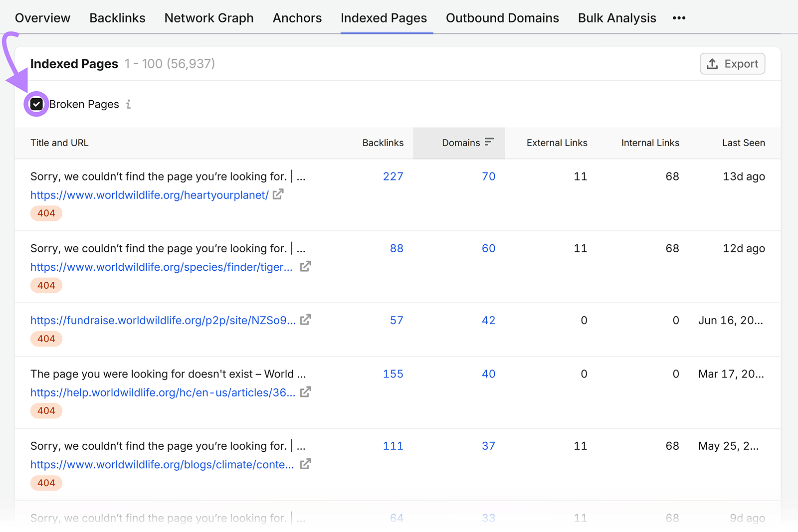The width and height of the screenshot is (798, 532).
Task: Open the blogs/climate URL link
Action: pos(162,465)
